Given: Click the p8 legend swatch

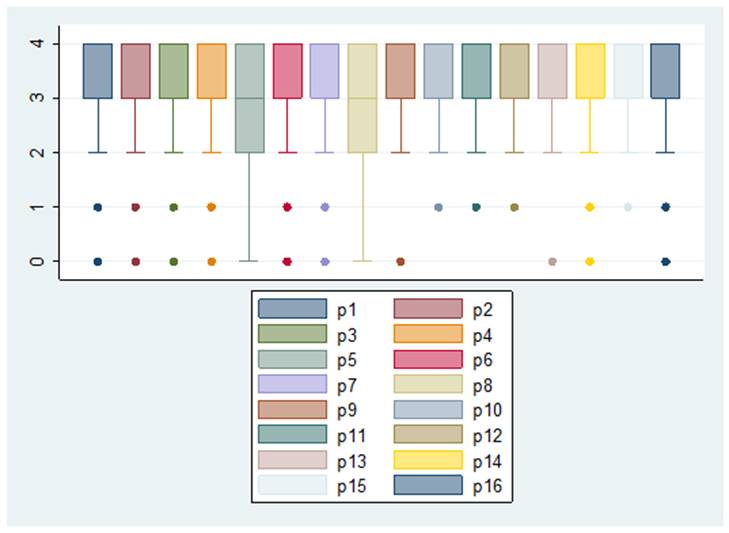Looking at the screenshot, I should (x=428, y=384).
